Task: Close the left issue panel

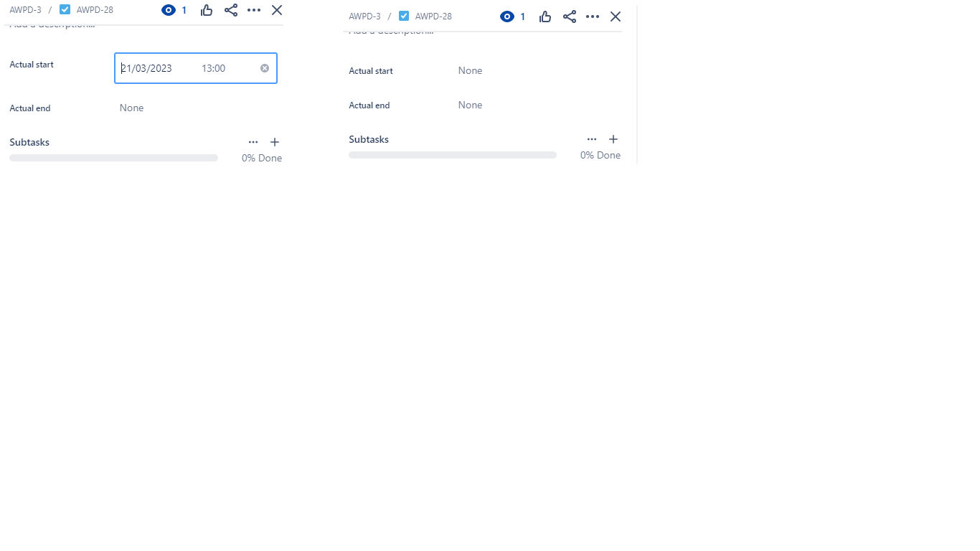Action: (x=277, y=10)
